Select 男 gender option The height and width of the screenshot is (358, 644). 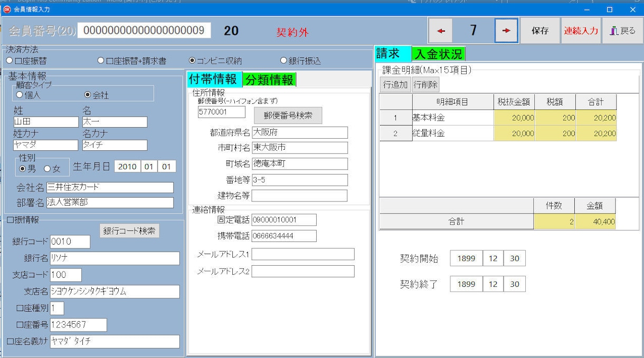tap(27, 168)
